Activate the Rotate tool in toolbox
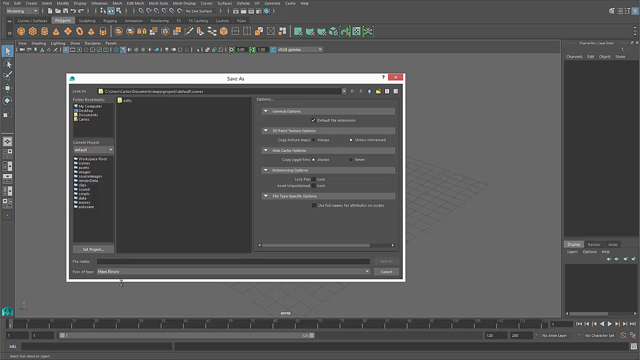Screen dimensions: 640x360 (7, 100)
